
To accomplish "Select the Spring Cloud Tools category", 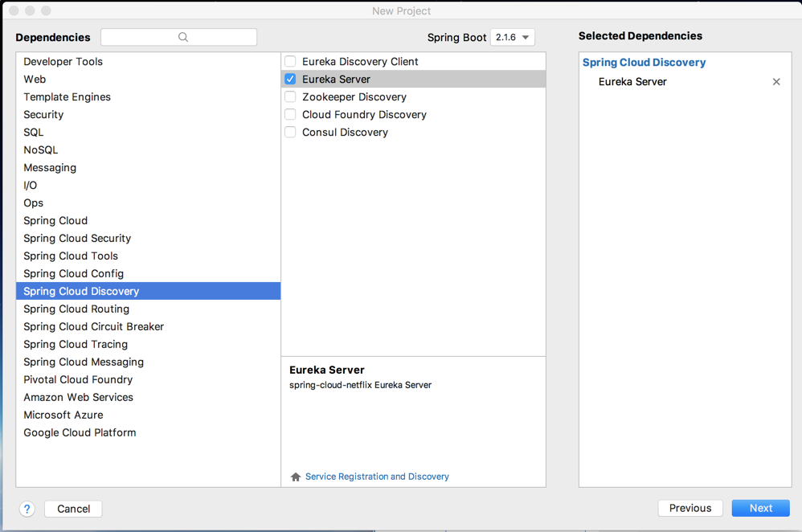I will click(149, 256).
